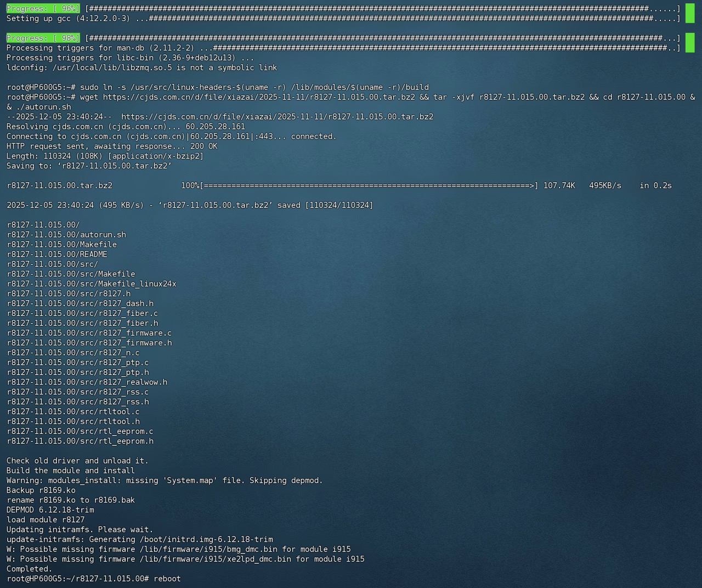
Task: Click the "DEPMOD 6.12.18-trim" line
Action: (50, 511)
